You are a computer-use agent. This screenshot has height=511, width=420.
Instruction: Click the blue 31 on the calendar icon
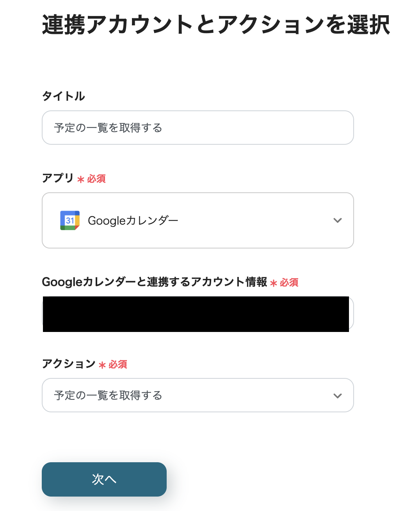click(70, 221)
